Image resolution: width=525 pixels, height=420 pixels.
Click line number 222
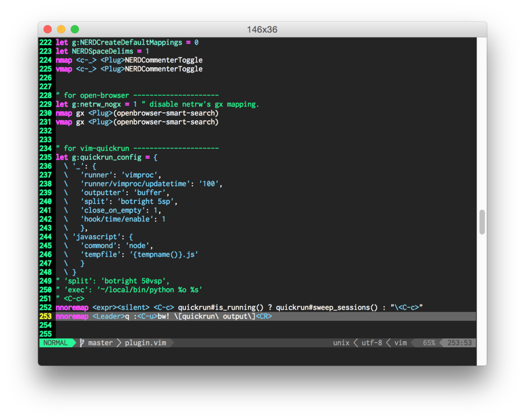click(x=46, y=43)
